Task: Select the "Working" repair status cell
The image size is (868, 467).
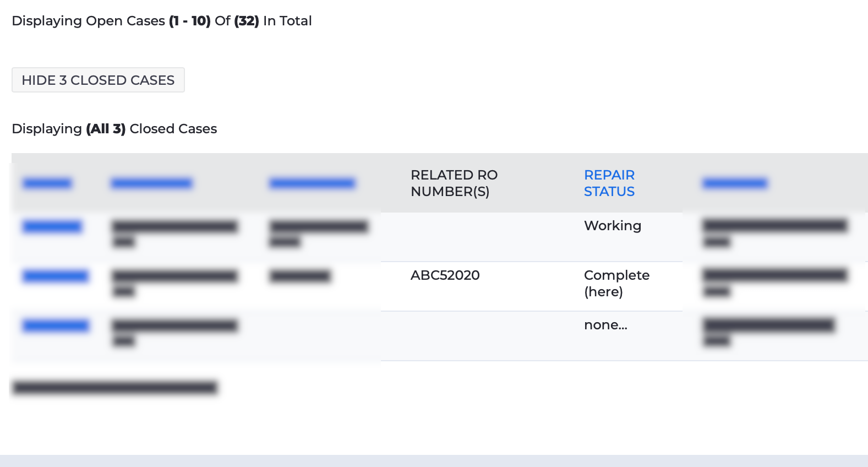Action: [613, 226]
